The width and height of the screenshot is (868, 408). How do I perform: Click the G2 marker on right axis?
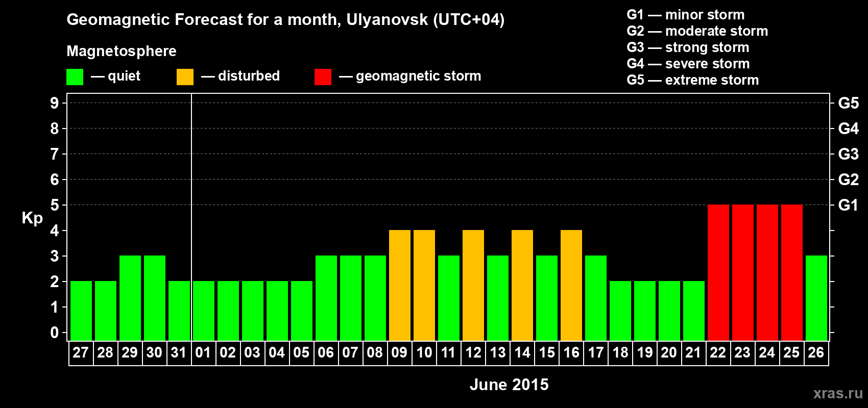(x=848, y=180)
